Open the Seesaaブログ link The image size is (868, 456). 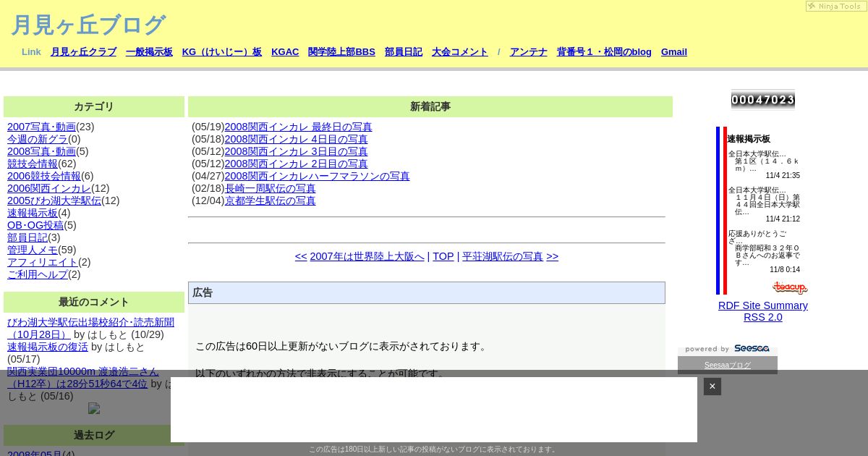pos(728,366)
